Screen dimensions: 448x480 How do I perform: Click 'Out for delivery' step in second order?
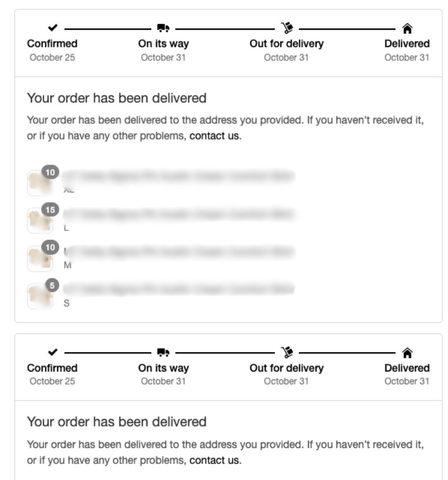[x=286, y=368]
